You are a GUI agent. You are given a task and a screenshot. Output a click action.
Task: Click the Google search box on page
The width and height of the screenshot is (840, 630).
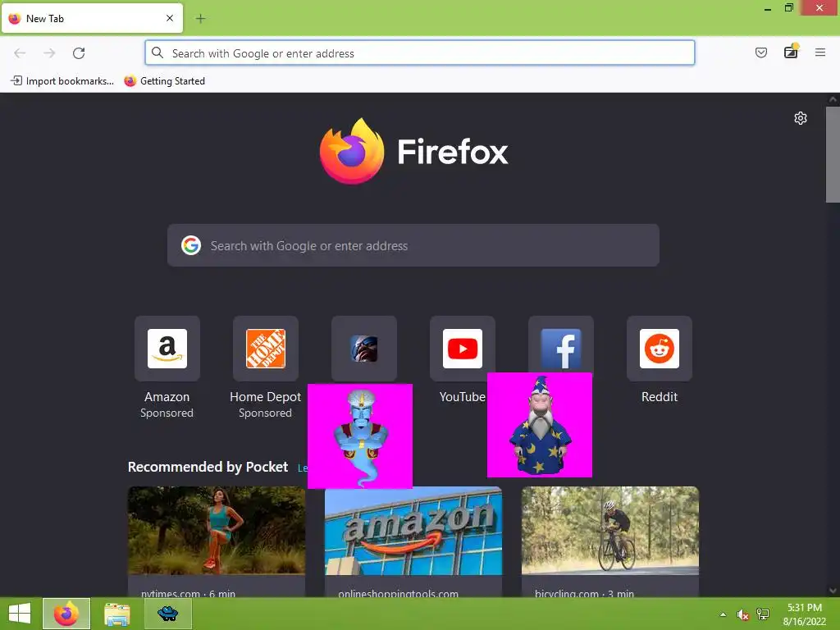tap(413, 245)
